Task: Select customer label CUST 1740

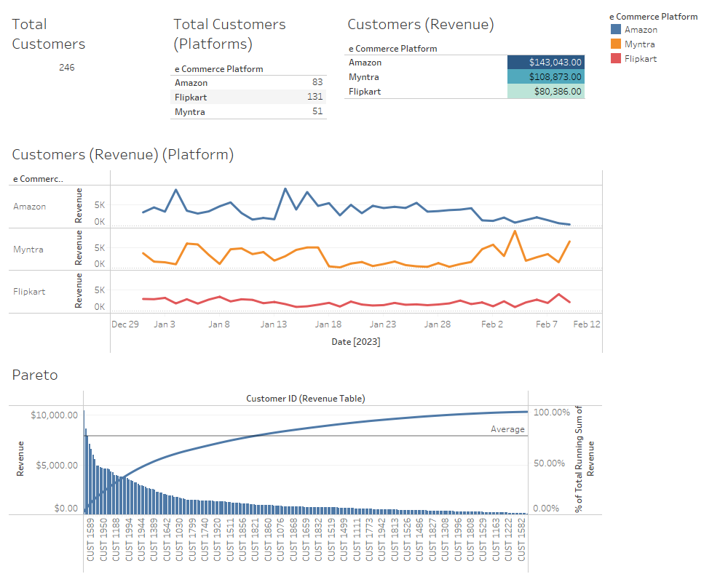Action: coord(205,539)
